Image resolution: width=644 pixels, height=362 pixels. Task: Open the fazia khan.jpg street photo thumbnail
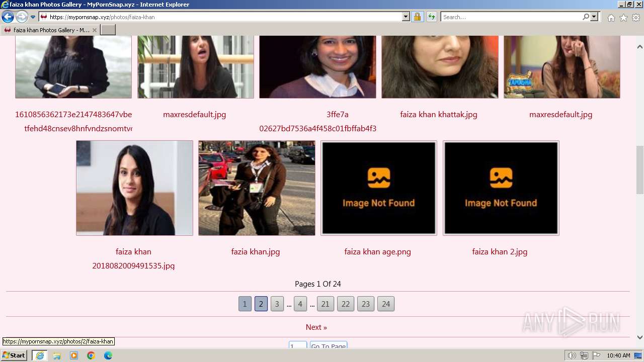[x=257, y=188]
